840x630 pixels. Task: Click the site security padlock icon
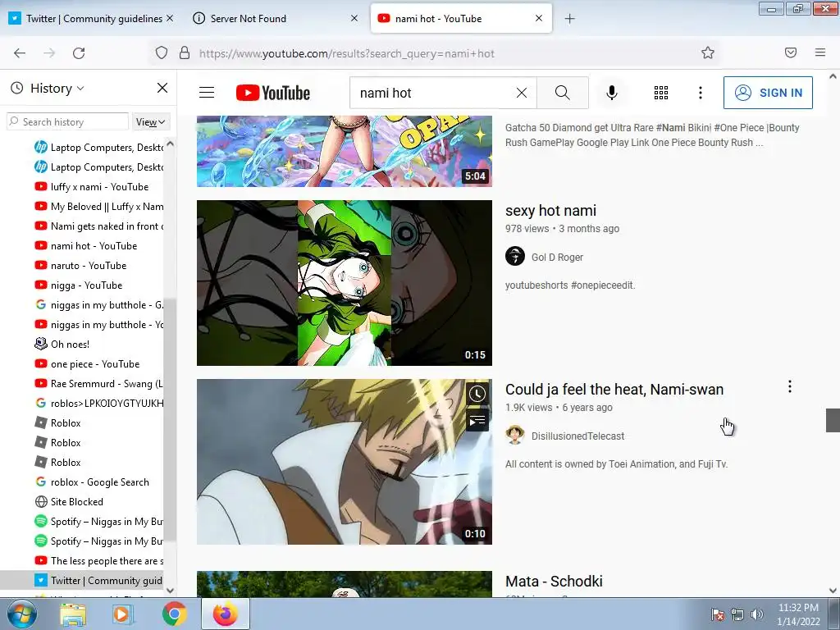coord(185,53)
